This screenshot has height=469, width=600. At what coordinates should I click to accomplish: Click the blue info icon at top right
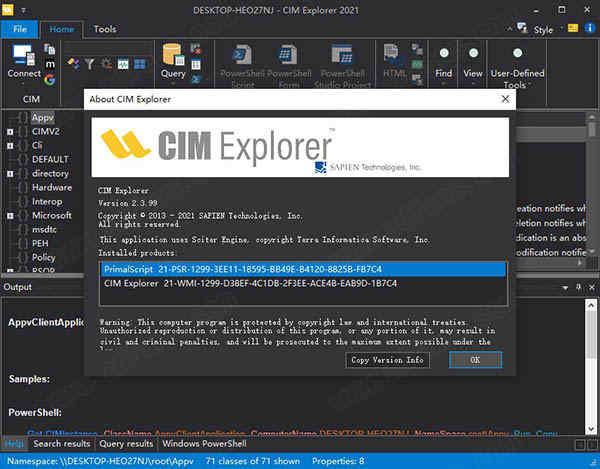590,28
